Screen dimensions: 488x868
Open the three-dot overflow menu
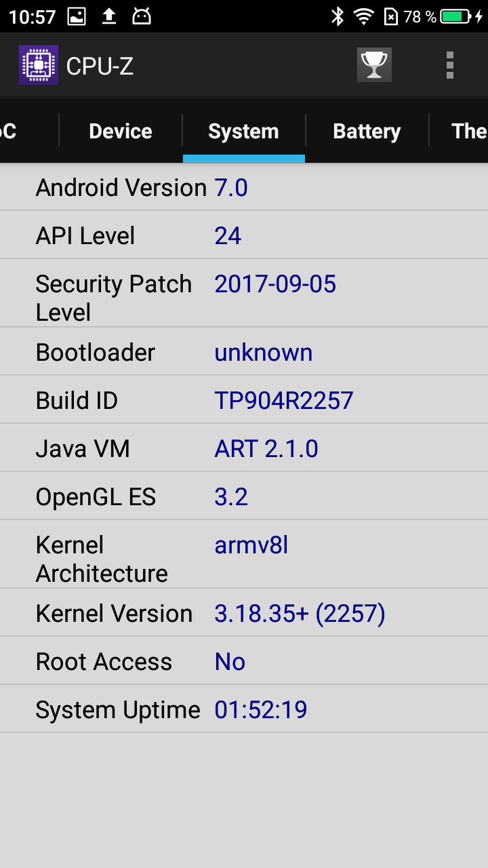[450, 65]
